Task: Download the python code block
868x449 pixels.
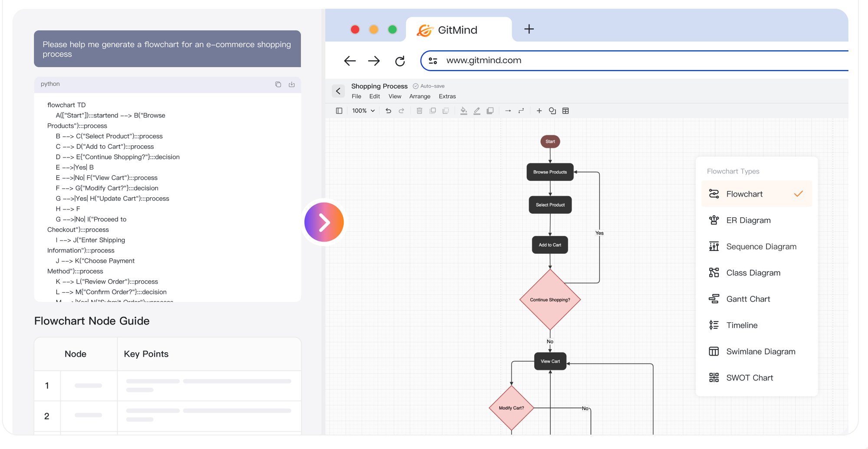Action: (292, 85)
